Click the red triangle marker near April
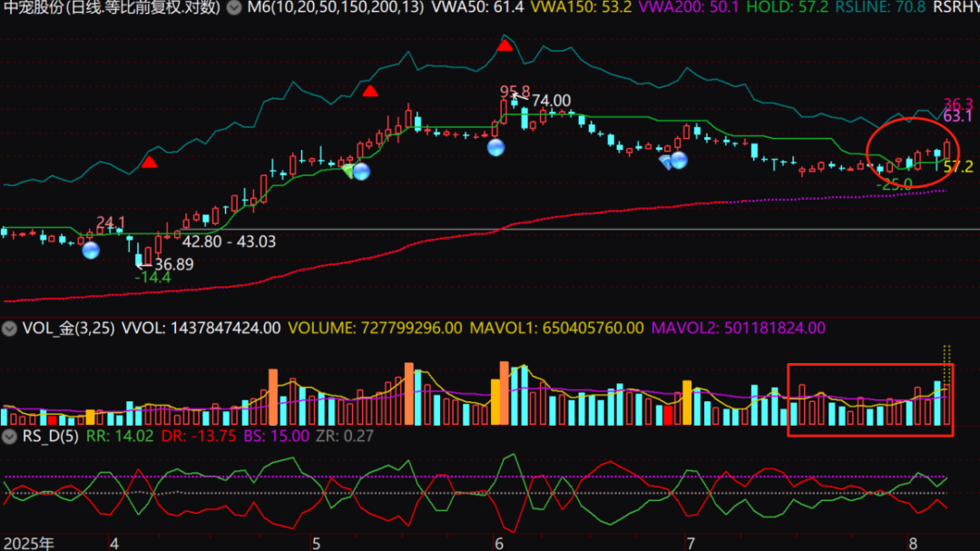Screen dimensions: 980x551 (x=149, y=162)
